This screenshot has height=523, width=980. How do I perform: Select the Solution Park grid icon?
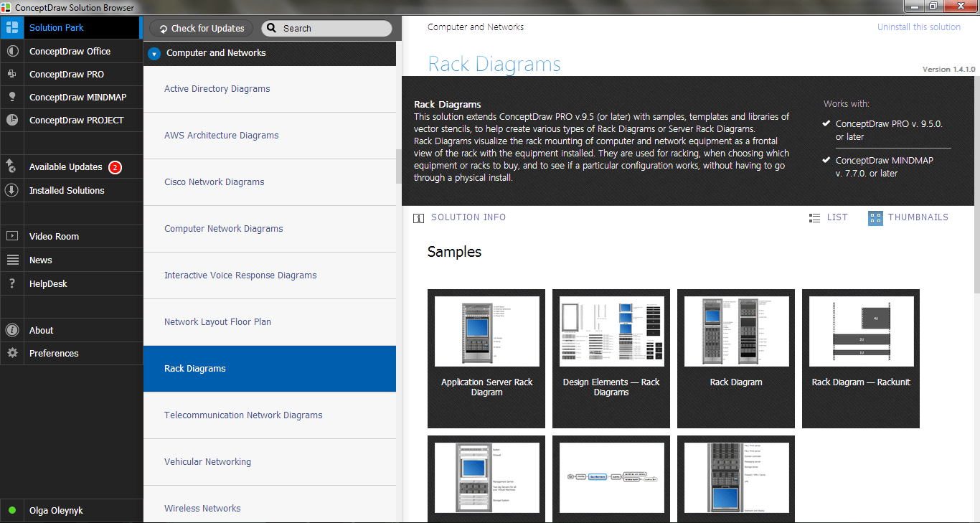(11, 27)
